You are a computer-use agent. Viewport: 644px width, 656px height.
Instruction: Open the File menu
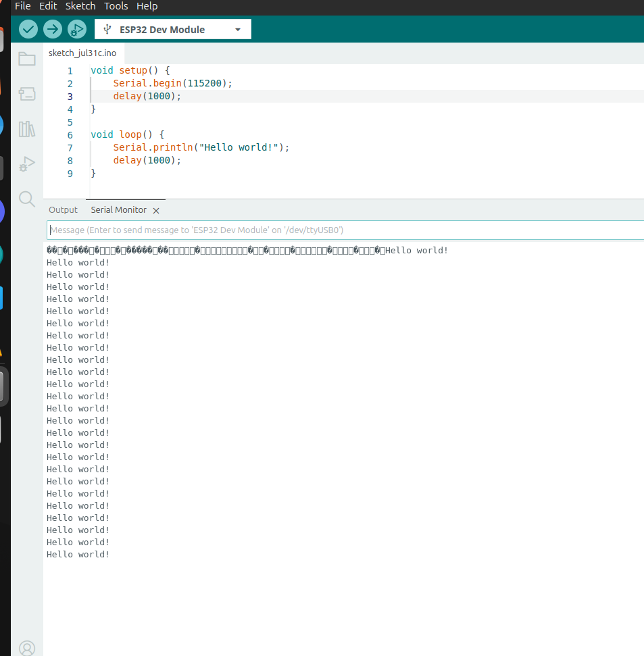coord(22,6)
